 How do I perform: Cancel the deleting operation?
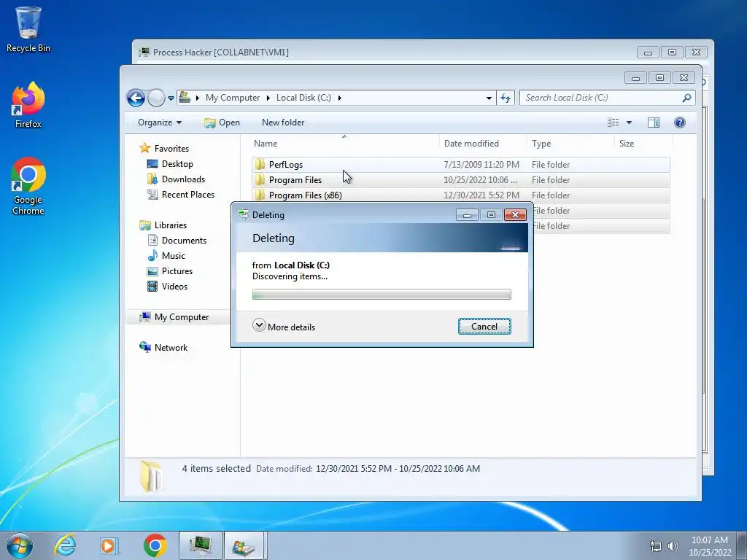pos(484,326)
